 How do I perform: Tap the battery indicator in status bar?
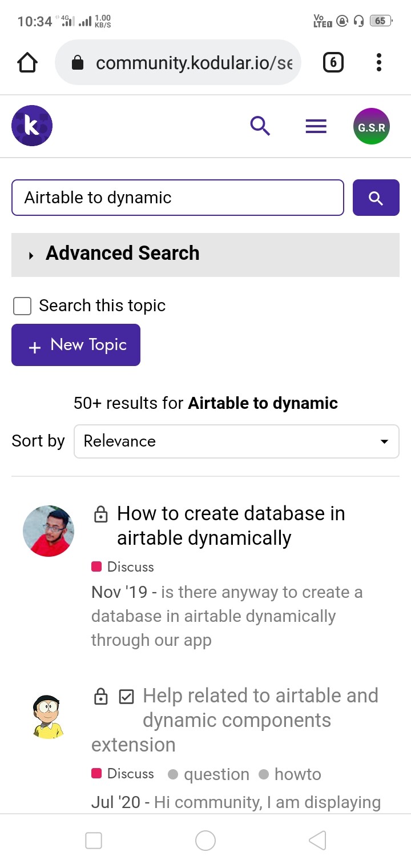(381, 21)
